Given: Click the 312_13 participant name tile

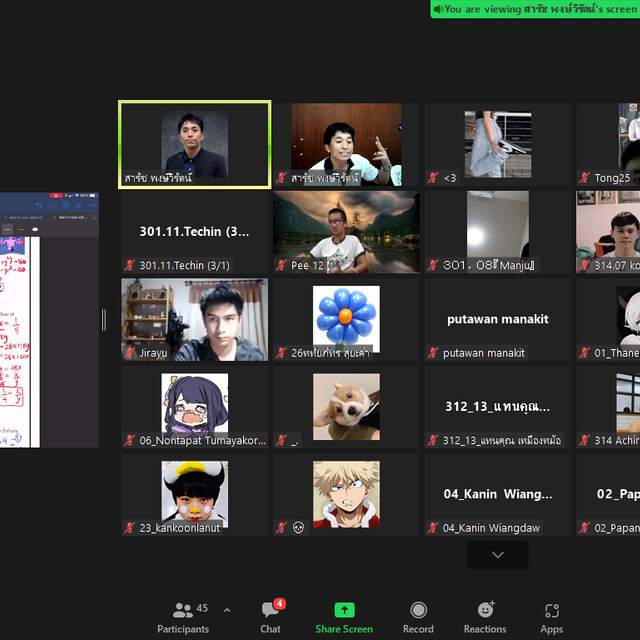Looking at the screenshot, I should click(497, 407).
